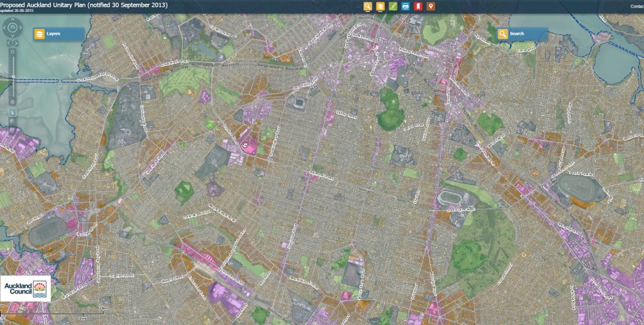Viewport: 644px width, 325px height.
Task: Zoom out using the minus button
Action: coord(13,101)
